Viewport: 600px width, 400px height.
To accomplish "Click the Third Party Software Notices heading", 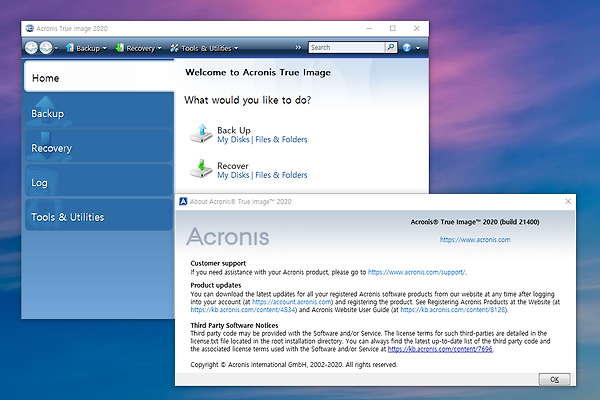I will 234,325.
